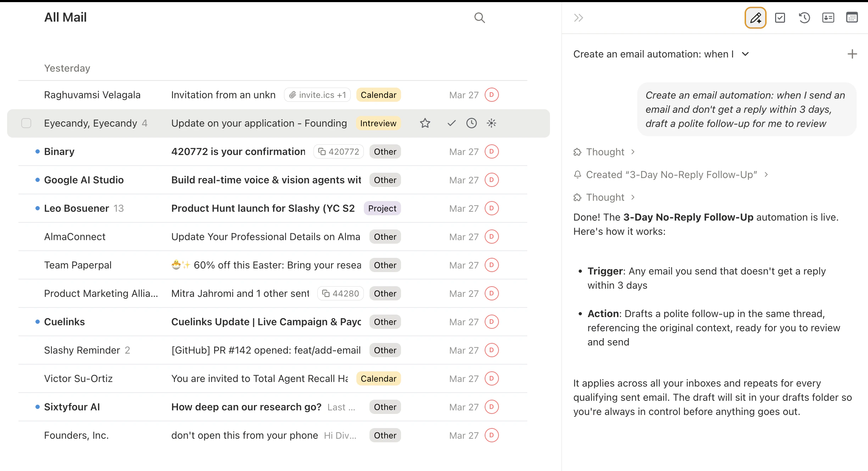
Task: Select the Eyecandy email checkbox
Action: click(26, 123)
